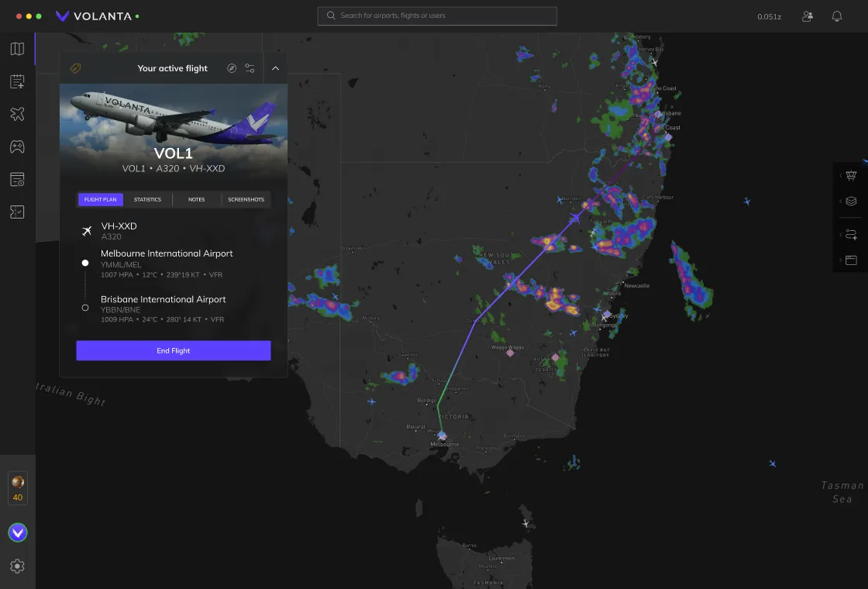Select the ticket icon in the sidebar

tap(17, 212)
